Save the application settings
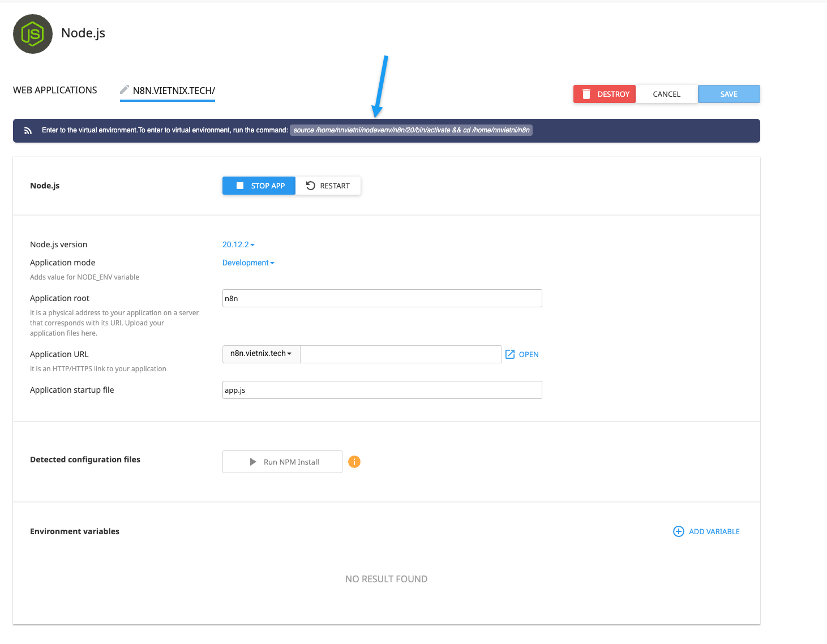 (x=729, y=94)
